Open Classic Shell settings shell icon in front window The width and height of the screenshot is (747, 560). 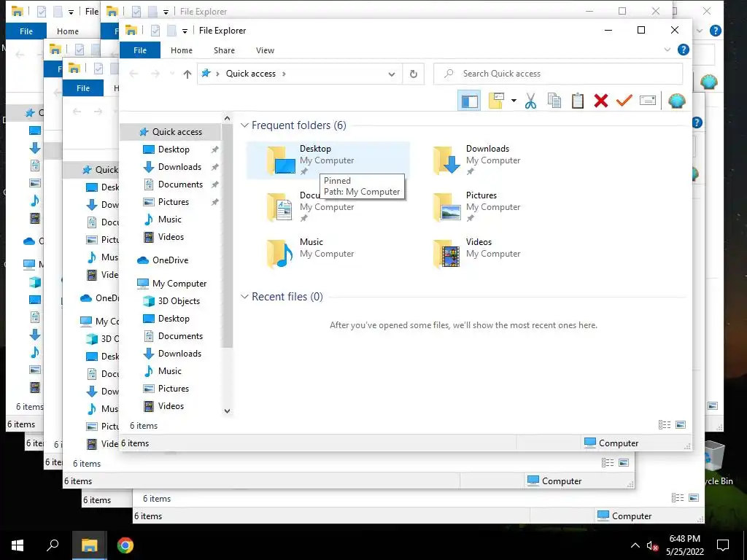coord(676,101)
